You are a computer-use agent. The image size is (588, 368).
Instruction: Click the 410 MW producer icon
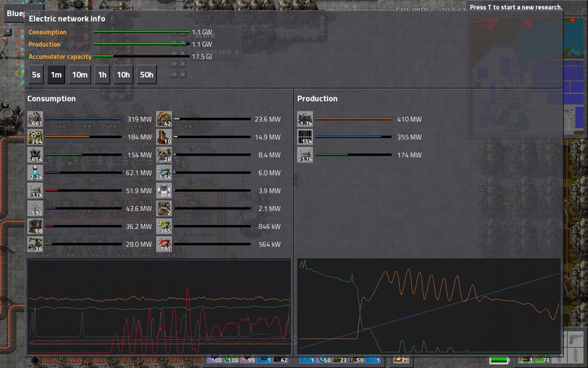[304, 119]
